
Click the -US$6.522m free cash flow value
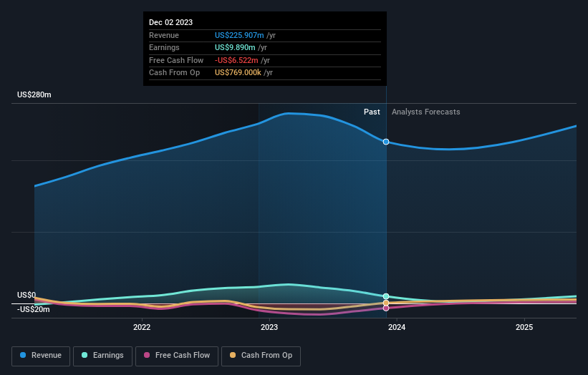point(236,60)
